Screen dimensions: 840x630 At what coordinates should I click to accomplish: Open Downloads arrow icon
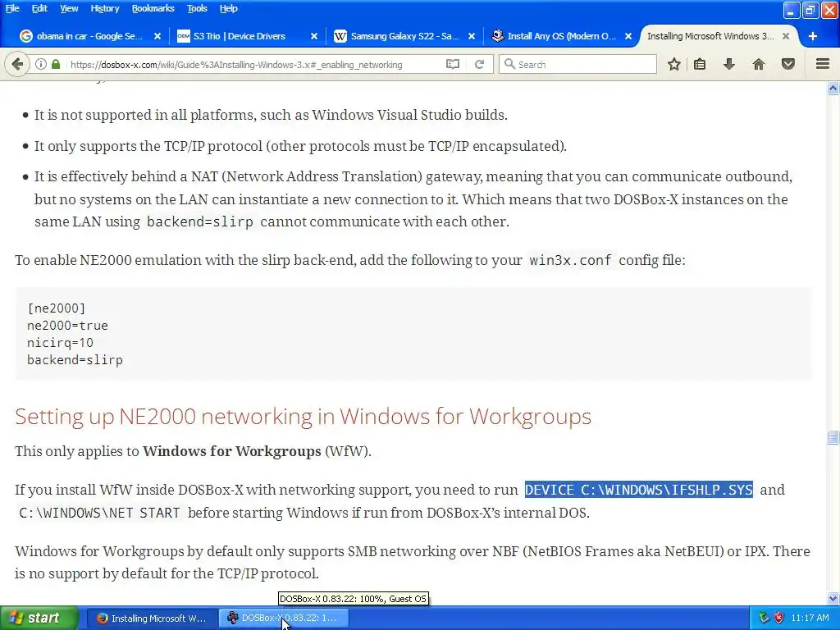[x=729, y=64]
